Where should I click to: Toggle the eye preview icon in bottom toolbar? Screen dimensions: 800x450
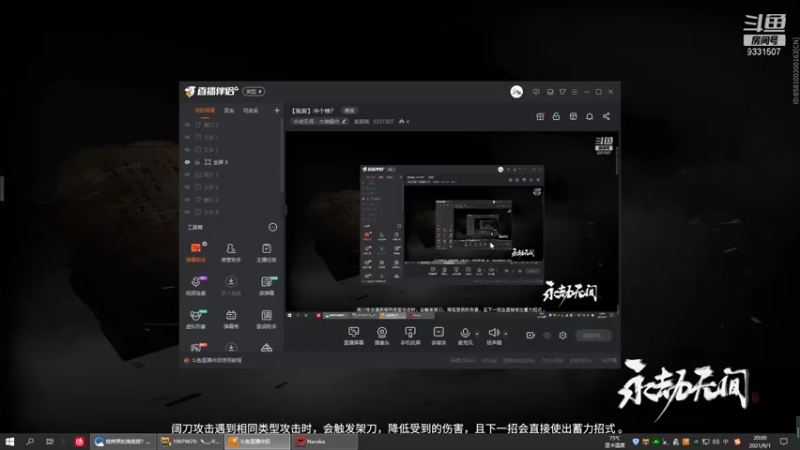coord(547,335)
